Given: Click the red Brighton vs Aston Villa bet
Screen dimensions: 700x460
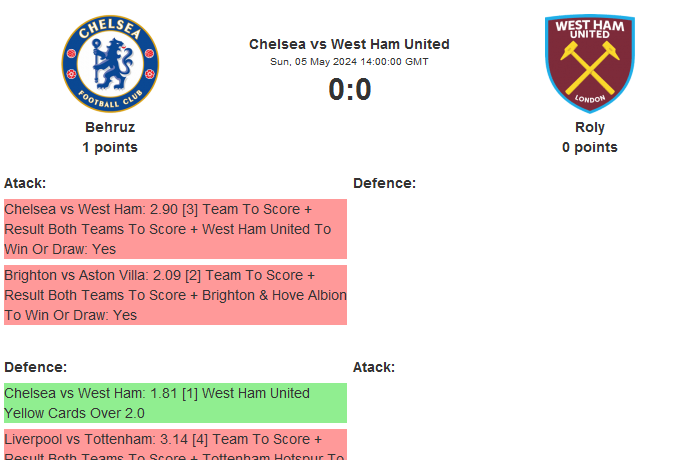Looking at the screenshot, I should click(175, 295).
